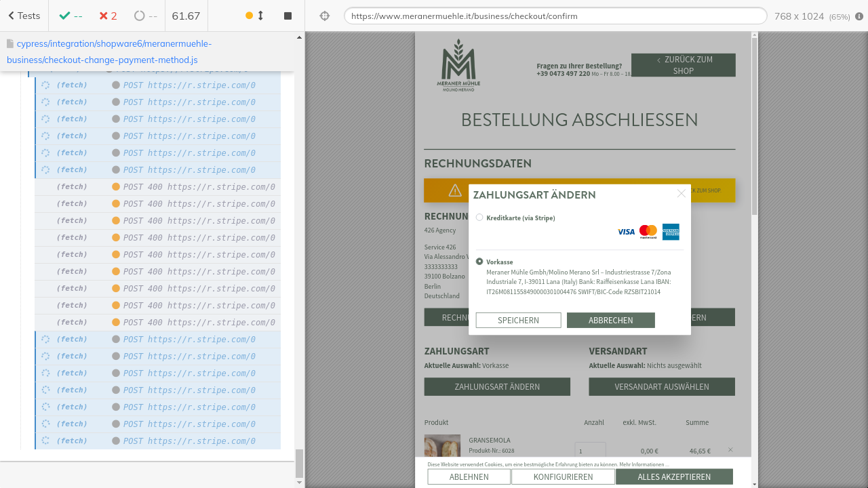
Task: Click the Meraner Mühle logo
Action: tap(458, 65)
